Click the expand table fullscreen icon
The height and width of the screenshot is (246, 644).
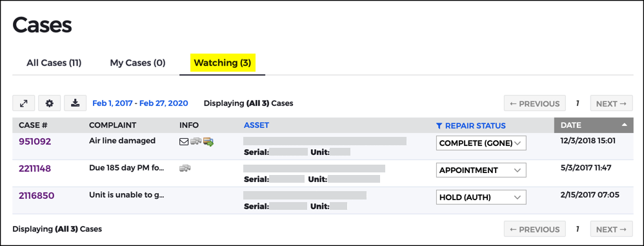tap(24, 103)
